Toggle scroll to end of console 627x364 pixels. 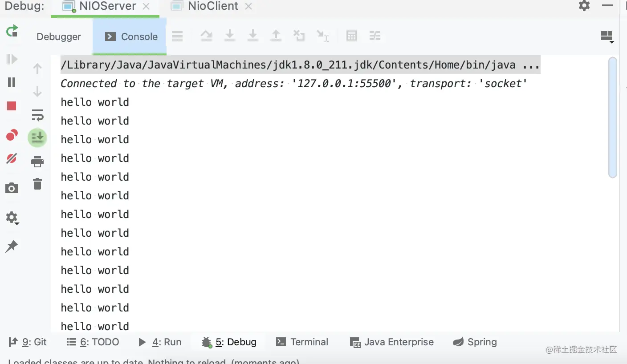pyautogui.click(x=37, y=138)
